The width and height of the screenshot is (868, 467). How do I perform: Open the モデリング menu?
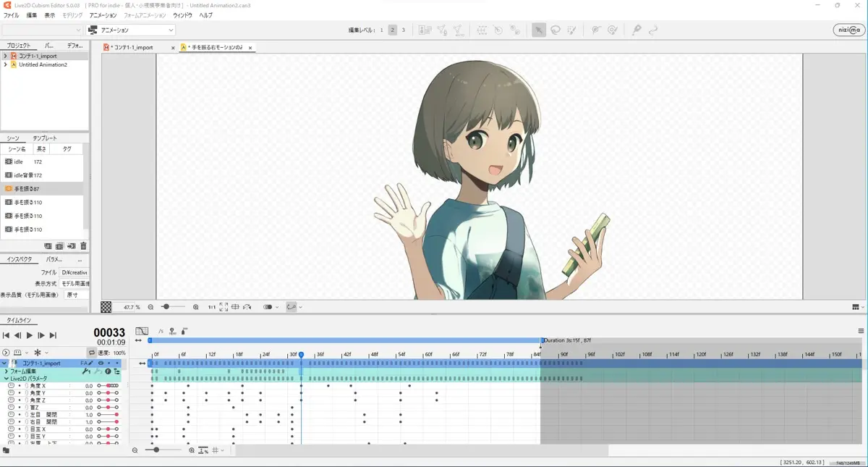(x=72, y=15)
